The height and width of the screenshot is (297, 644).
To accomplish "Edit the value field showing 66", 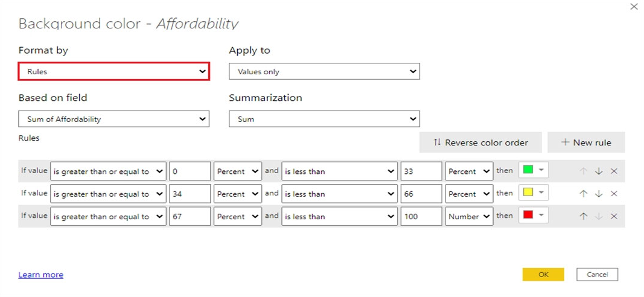I will click(x=421, y=194).
